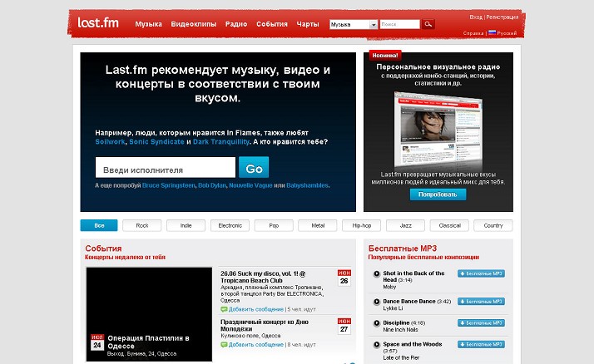Viewport: 594px width, 364px height.
Task: Open the Музыка menu
Action: (x=148, y=24)
